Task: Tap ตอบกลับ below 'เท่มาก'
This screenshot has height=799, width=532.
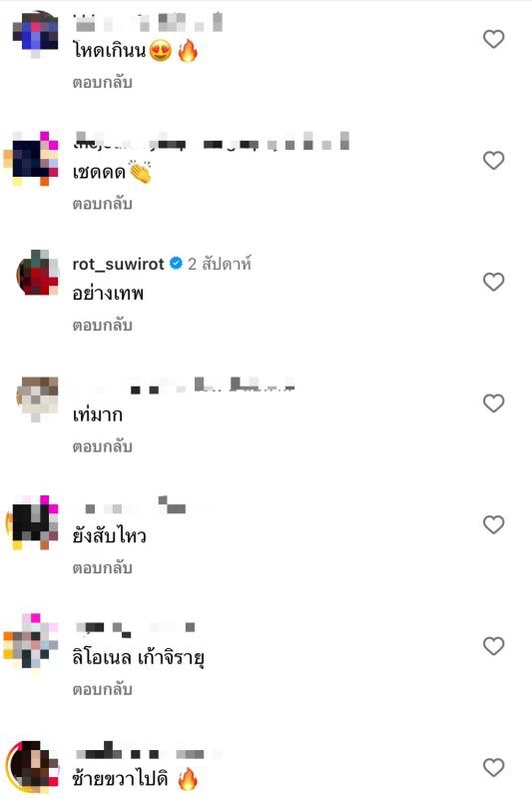Action: (x=103, y=445)
